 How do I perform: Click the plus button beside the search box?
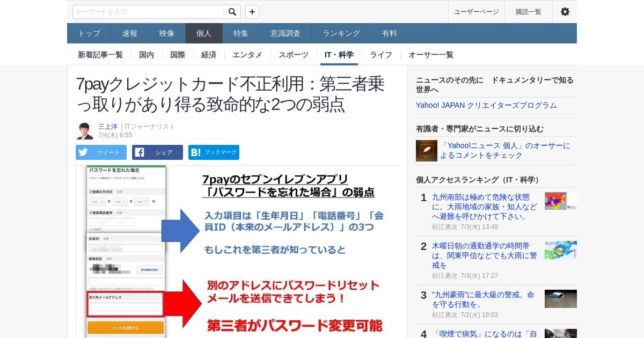pos(252,12)
